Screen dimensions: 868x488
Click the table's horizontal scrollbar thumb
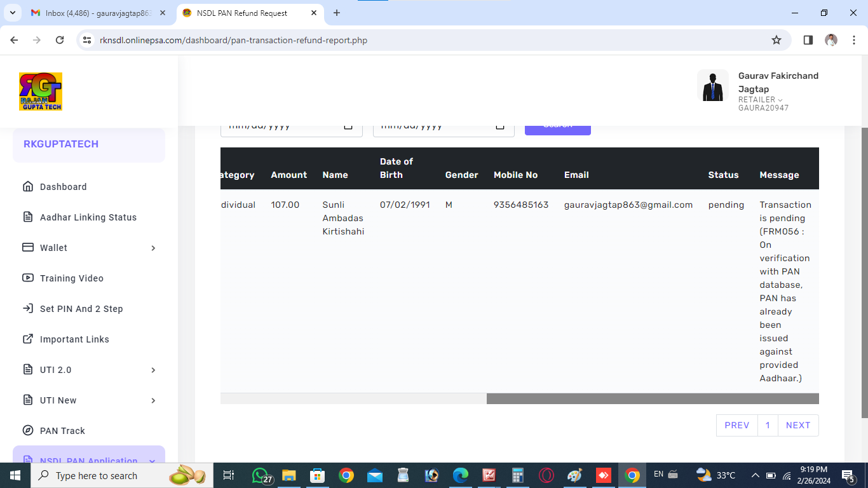click(653, 399)
